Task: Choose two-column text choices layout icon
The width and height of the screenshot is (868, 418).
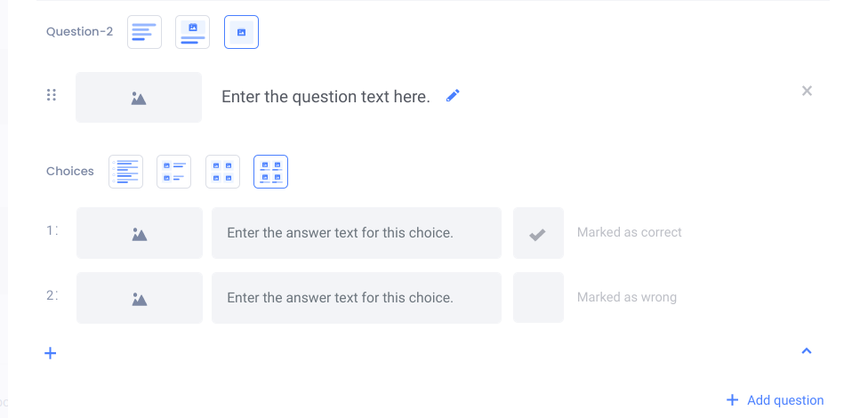Action: pos(173,172)
